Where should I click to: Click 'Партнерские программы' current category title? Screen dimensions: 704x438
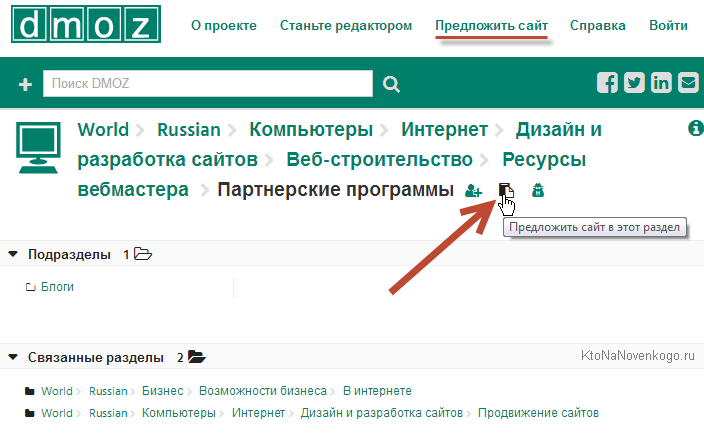(x=335, y=190)
